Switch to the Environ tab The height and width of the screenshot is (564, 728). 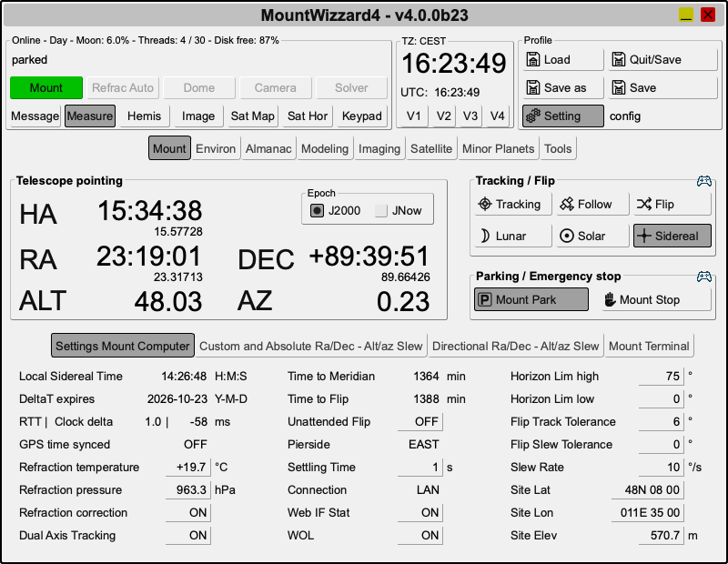click(216, 148)
